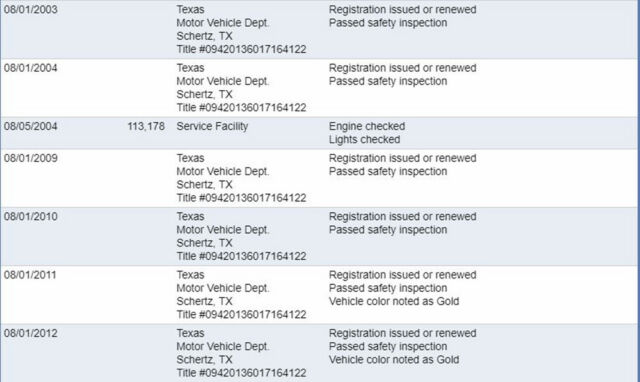
Task: Select the 08/01/2012 date cell
Action: point(31,333)
